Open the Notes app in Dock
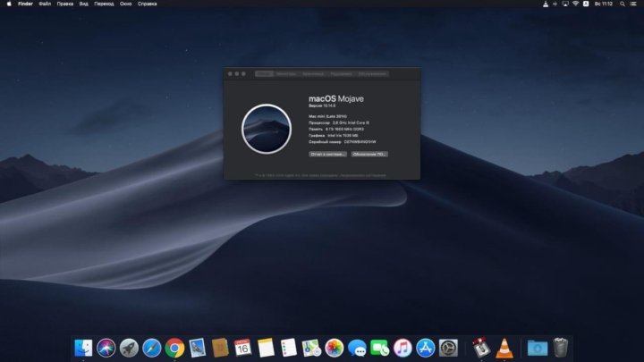 (x=266, y=348)
